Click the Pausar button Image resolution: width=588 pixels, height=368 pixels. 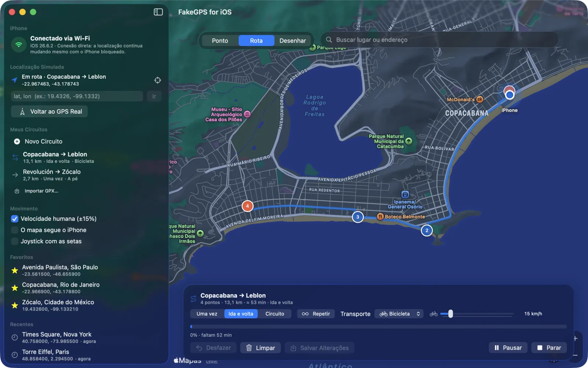pyautogui.click(x=508, y=348)
